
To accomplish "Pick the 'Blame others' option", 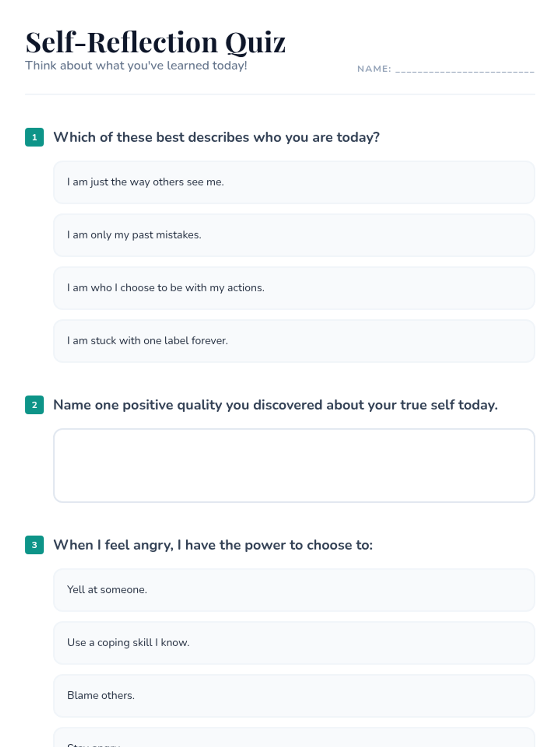I will [x=294, y=696].
